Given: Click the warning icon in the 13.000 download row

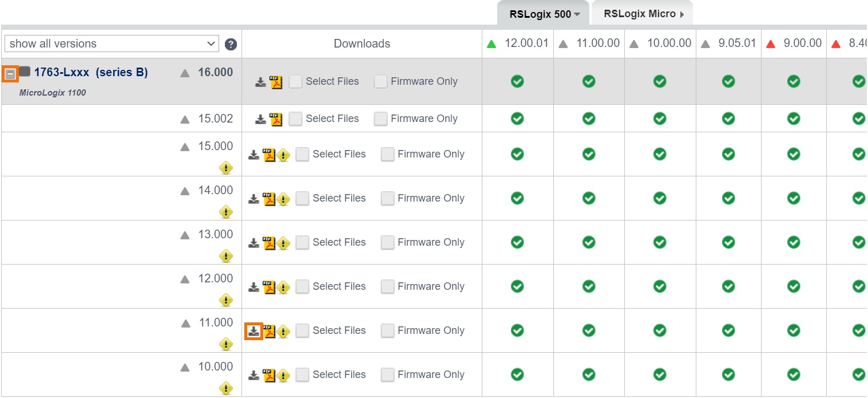Looking at the screenshot, I should click(x=284, y=242).
